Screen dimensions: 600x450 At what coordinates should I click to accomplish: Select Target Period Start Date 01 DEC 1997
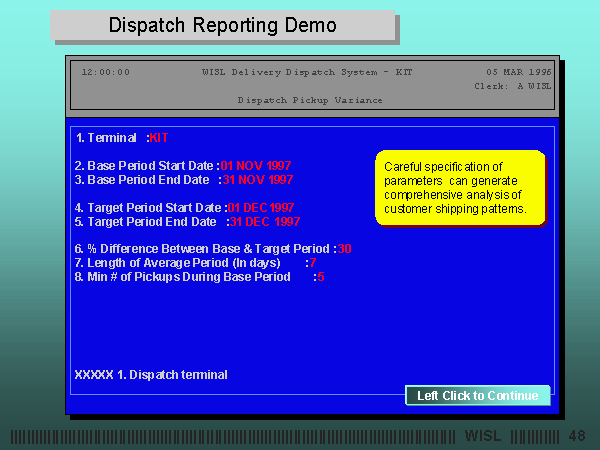[261, 208]
